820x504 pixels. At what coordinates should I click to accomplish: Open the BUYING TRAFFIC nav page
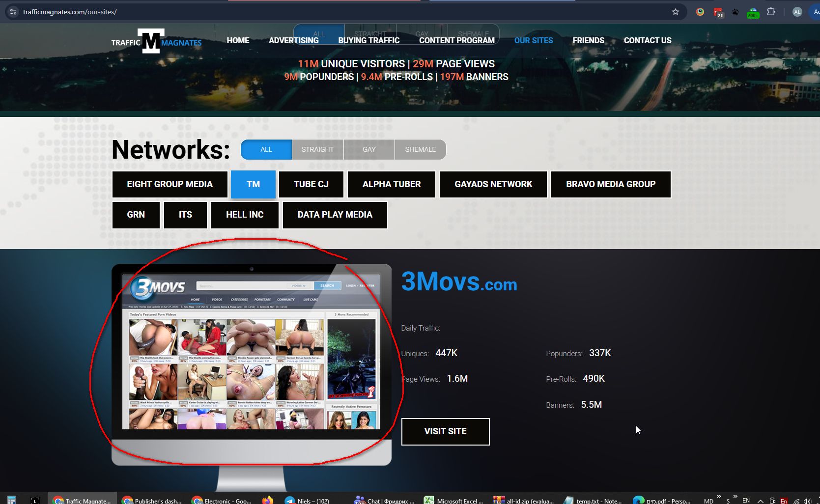point(369,40)
